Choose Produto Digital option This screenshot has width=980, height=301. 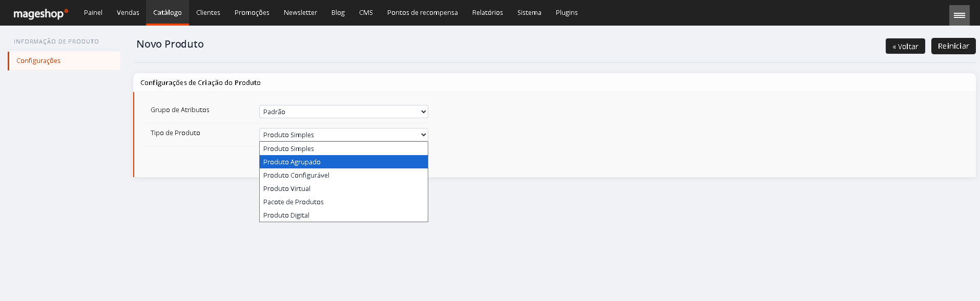click(344, 215)
